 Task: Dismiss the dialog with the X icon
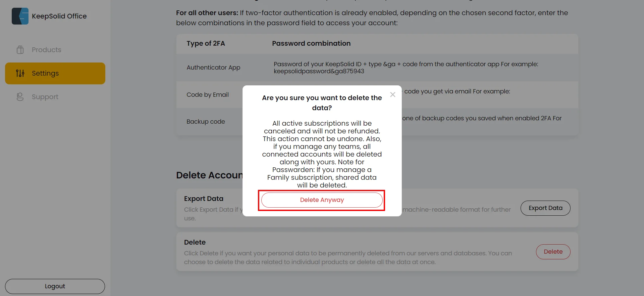click(x=393, y=94)
